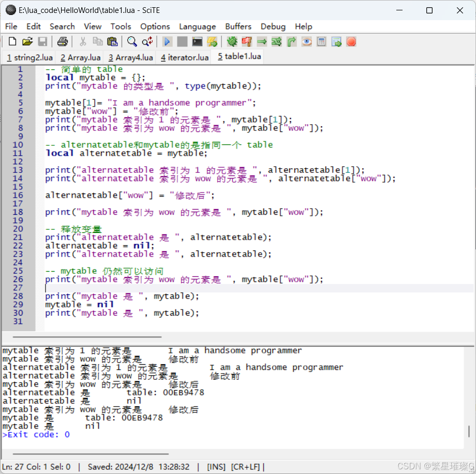
Task: Stop execution using the gray square icon
Action: (182, 41)
